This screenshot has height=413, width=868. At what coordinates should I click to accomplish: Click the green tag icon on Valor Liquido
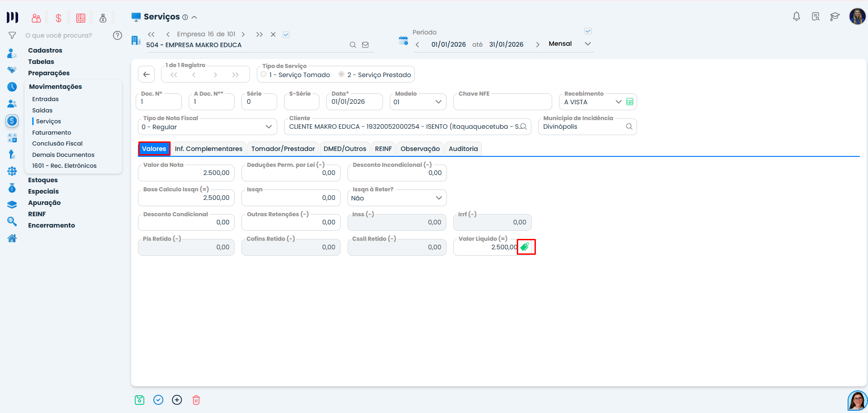[x=525, y=247]
